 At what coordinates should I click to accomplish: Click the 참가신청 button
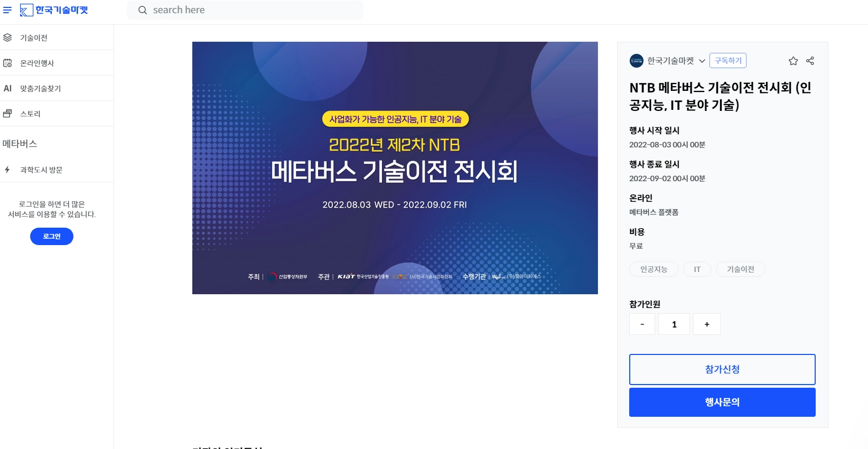click(x=722, y=369)
